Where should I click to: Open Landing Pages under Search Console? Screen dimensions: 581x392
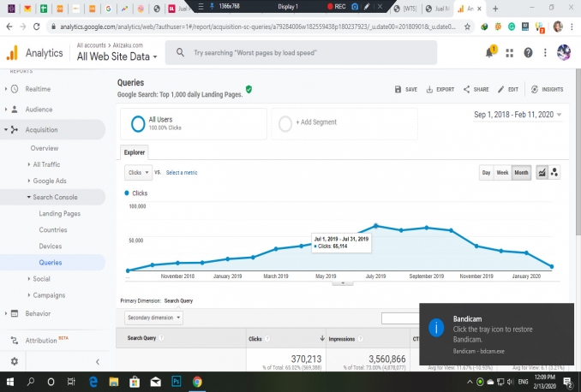coord(59,213)
